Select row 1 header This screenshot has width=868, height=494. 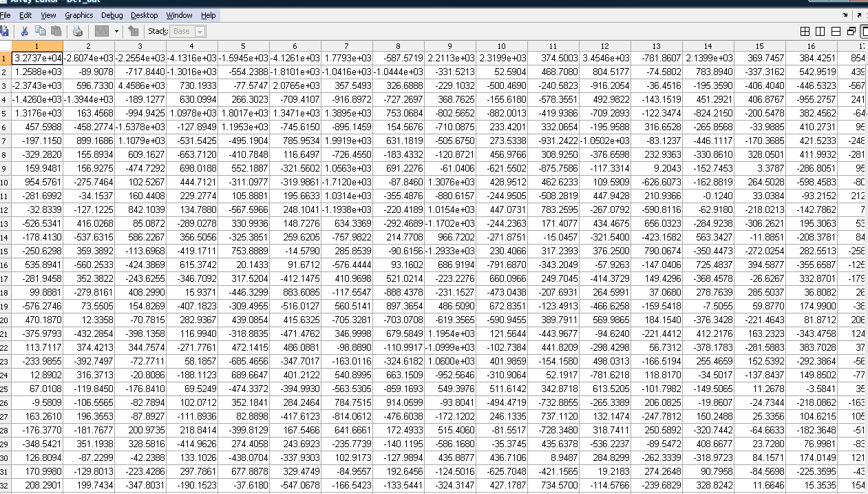(6, 59)
